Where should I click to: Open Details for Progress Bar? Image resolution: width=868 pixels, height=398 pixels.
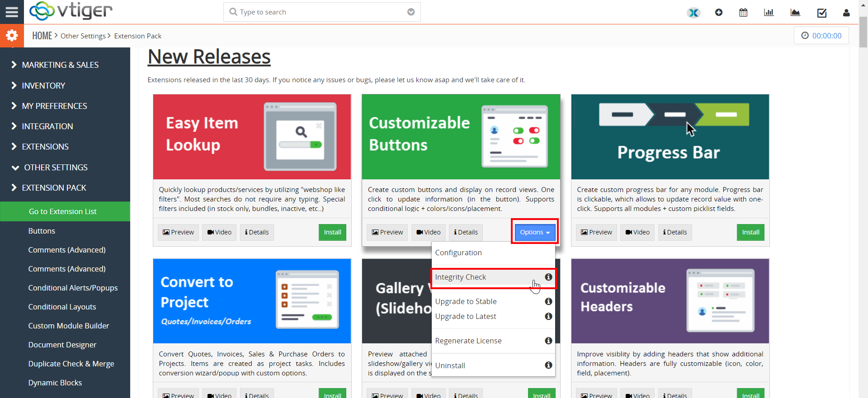click(675, 232)
